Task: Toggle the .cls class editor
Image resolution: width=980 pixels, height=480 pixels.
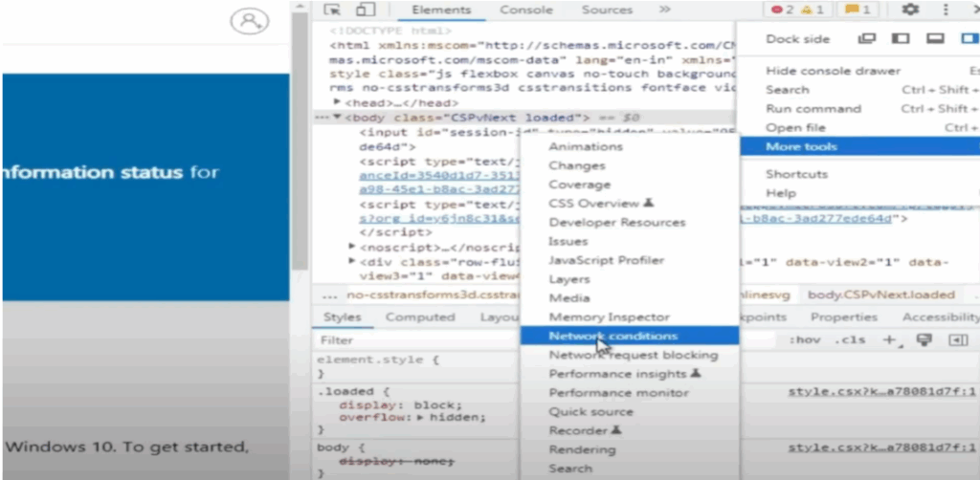Action: pyautogui.click(x=849, y=340)
